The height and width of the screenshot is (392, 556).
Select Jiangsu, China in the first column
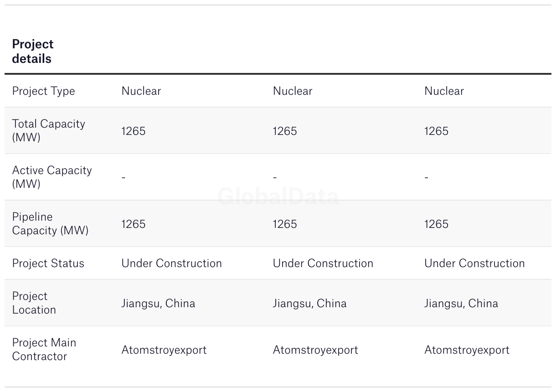pos(158,303)
